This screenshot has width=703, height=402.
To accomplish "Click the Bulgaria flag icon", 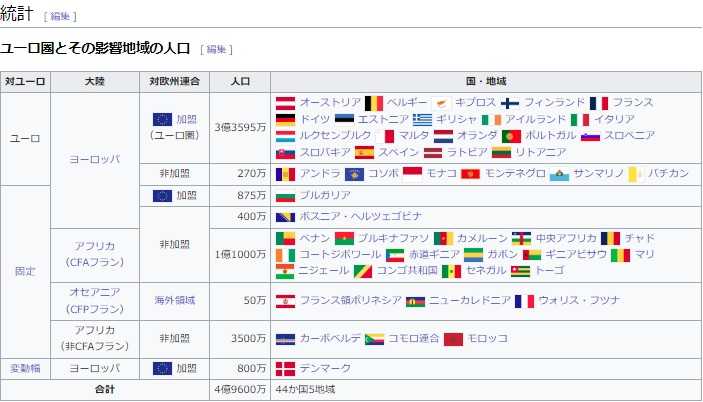I will point(285,196).
